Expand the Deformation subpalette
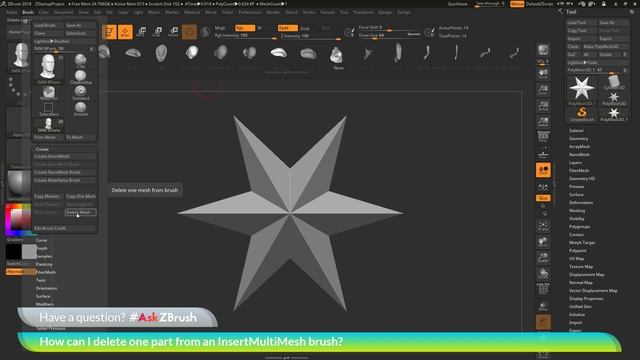This screenshot has height=360, width=640. pyautogui.click(x=581, y=202)
